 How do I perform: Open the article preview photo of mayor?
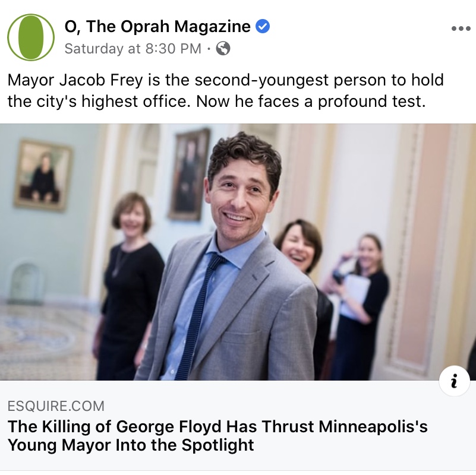point(238,252)
